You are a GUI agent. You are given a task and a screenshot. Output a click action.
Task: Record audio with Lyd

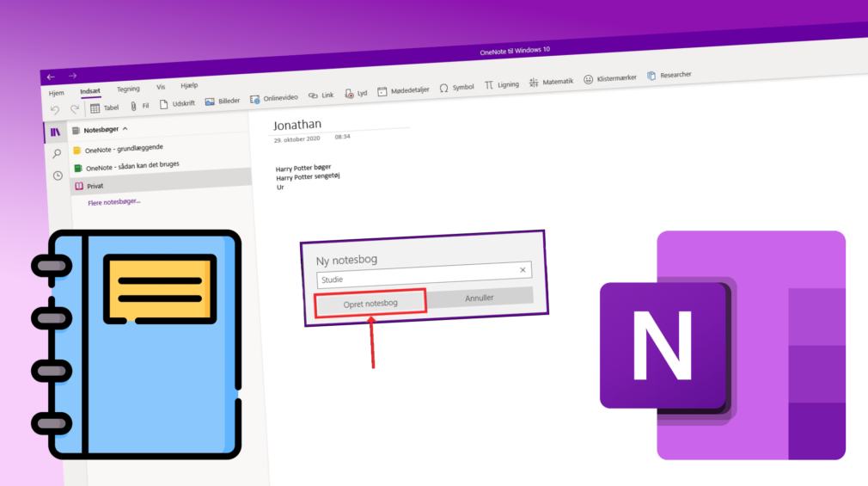[356, 94]
